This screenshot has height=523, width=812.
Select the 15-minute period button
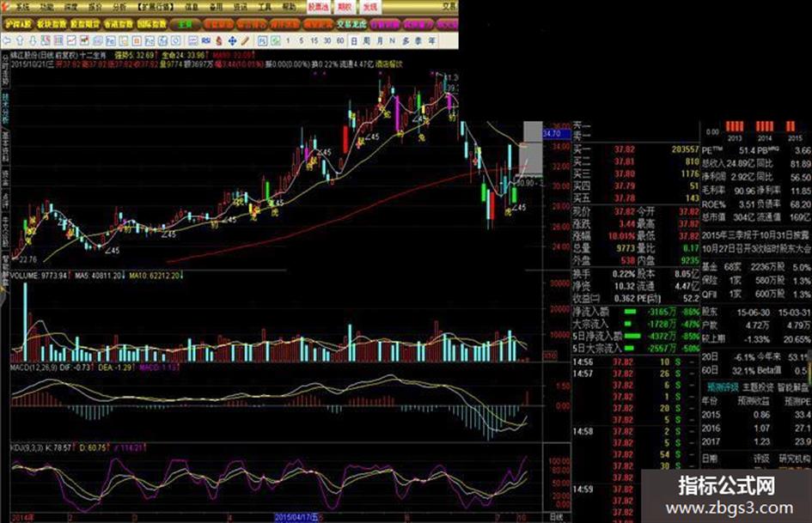[x=314, y=40]
